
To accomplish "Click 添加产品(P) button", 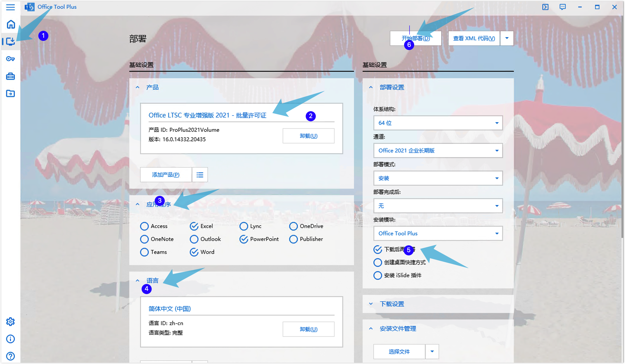I will pyautogui.click(x=166, y=175).
